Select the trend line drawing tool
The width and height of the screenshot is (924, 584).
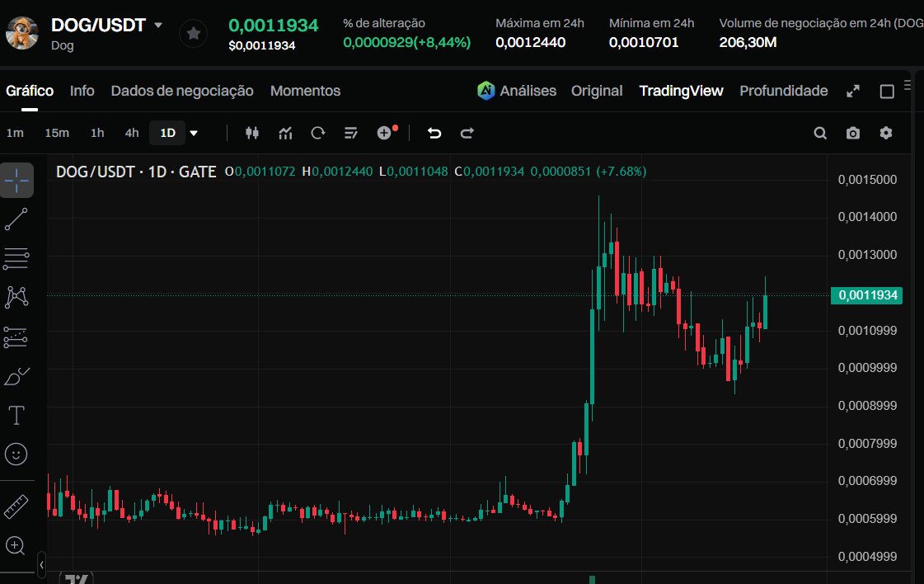pos(16,219)
